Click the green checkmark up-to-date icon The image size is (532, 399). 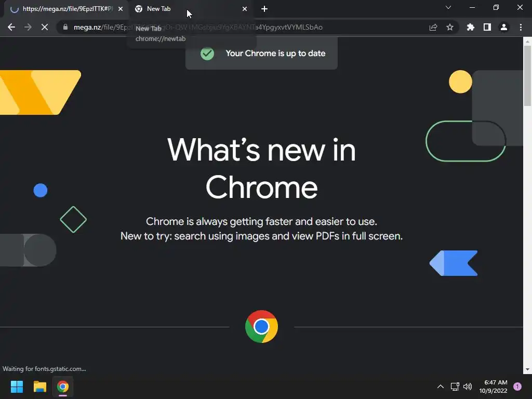pyautogui.click(x=207, y=54)
